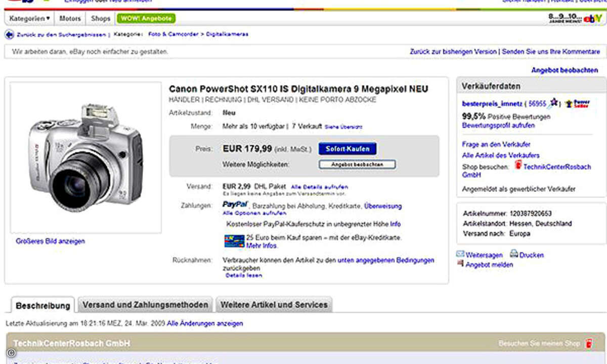
Task: Click the Canon PowerShot SX110 IS title
Action: pyautogui.click(x=298, y=89)
